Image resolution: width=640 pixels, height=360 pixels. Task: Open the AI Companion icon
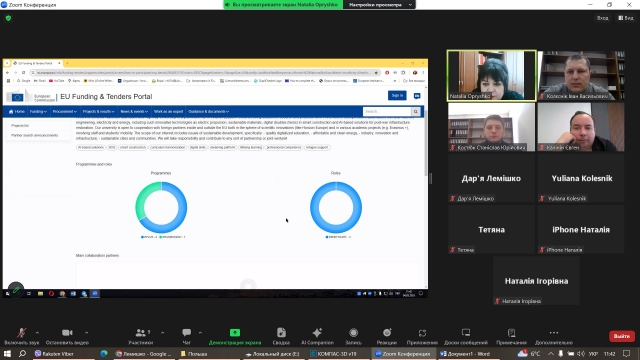[317, 333]
